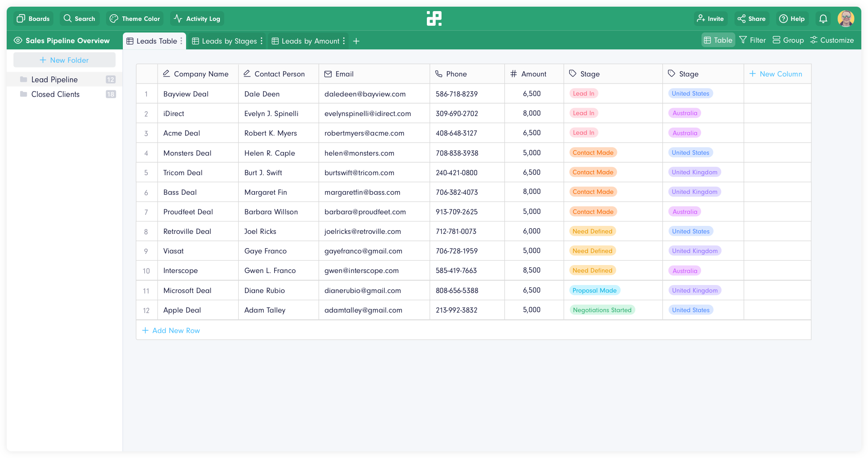This screenshot has width=868, height=458.
Task: Switch to the Leads by Stages tab
Action: 227,41
